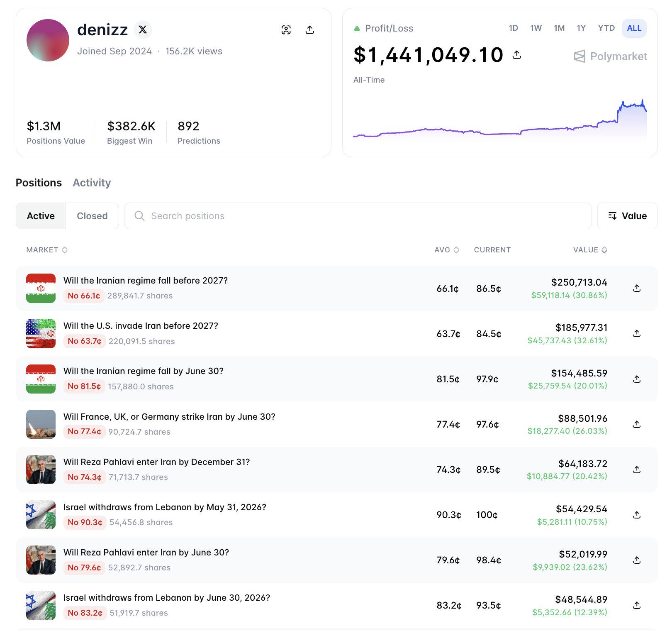The height and width of the screenshot is (631, 672).
Task: Switch to Closed positions tab
Action: [x=92, y=216]
